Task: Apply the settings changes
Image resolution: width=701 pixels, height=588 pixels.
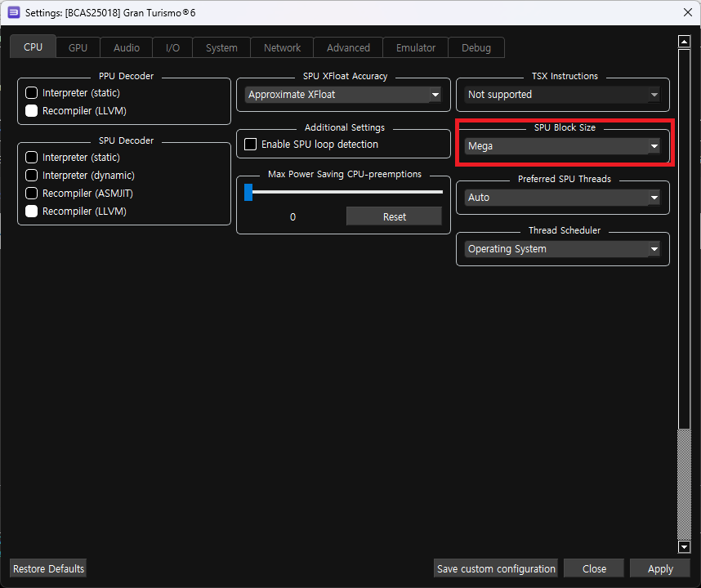Action: pos(660,568)
